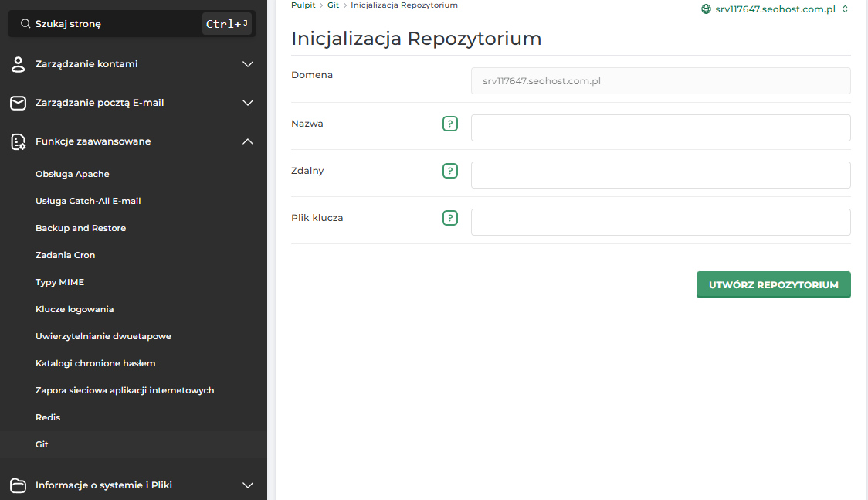Click into the Szukaj stronę search box

tap(132, 24)
